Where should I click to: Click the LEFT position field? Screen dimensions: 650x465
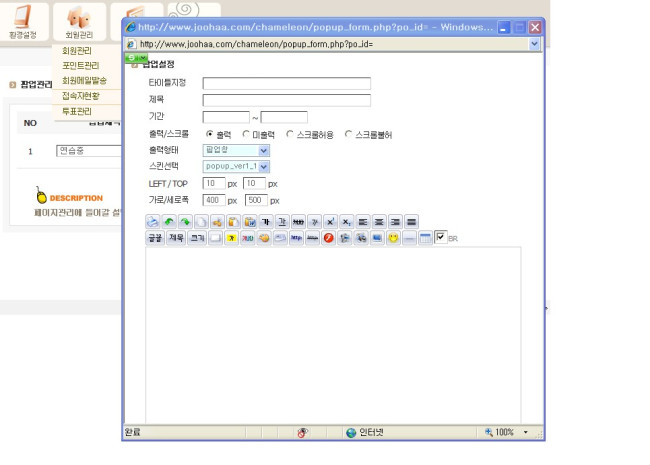tap(214, 183)
